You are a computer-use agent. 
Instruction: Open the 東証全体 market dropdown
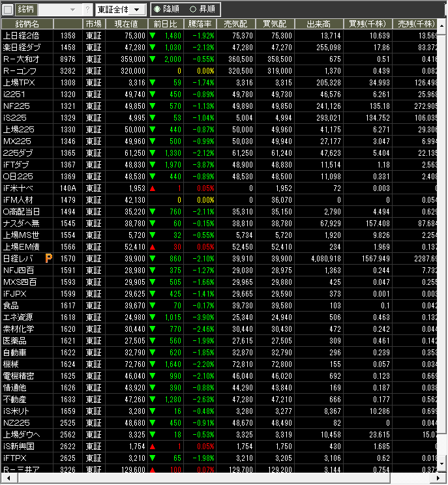pyautogui.click(x=120, y=10)
